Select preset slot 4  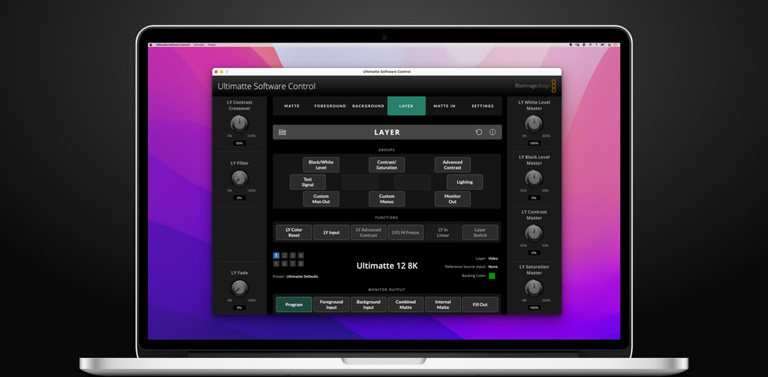[x=301, y=256]
